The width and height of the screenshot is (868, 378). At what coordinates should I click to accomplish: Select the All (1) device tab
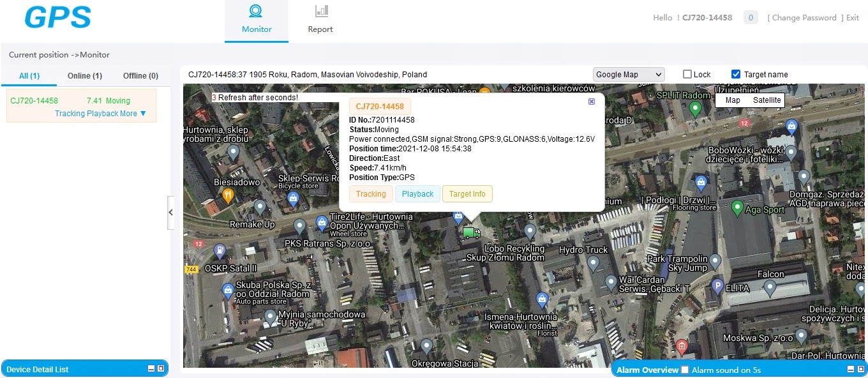29,76
